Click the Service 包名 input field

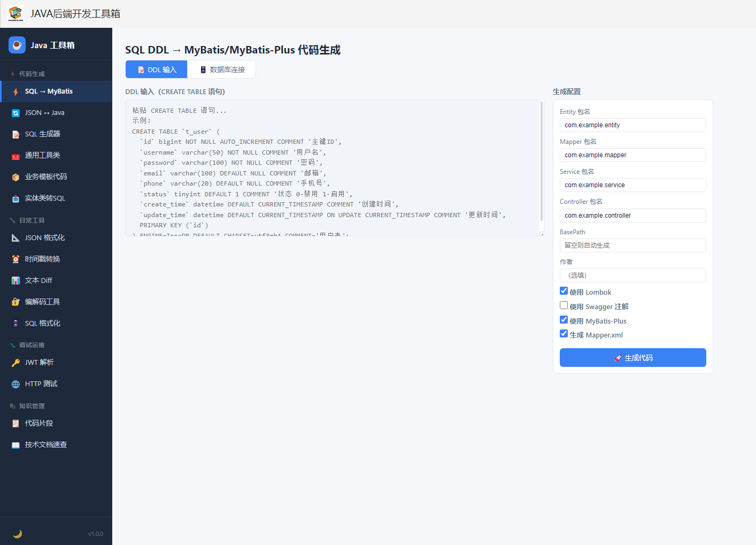(633, 185)
